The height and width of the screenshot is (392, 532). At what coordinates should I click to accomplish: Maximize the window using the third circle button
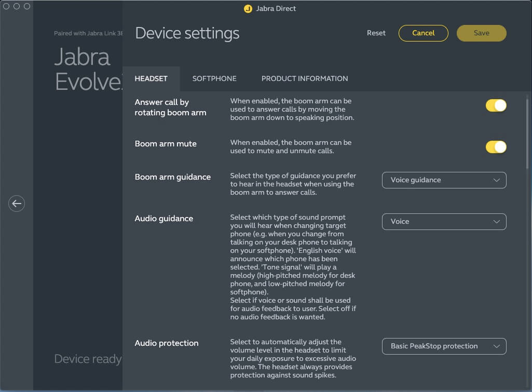(27, 6)
